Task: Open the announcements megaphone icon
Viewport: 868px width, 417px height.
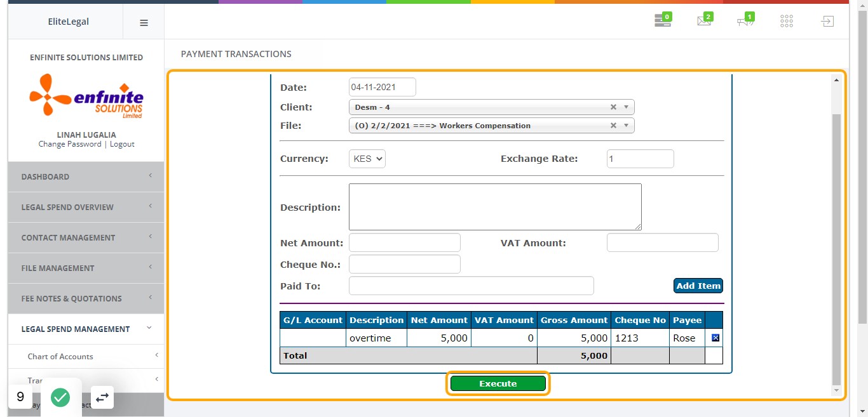Action: tap(745, 20)
